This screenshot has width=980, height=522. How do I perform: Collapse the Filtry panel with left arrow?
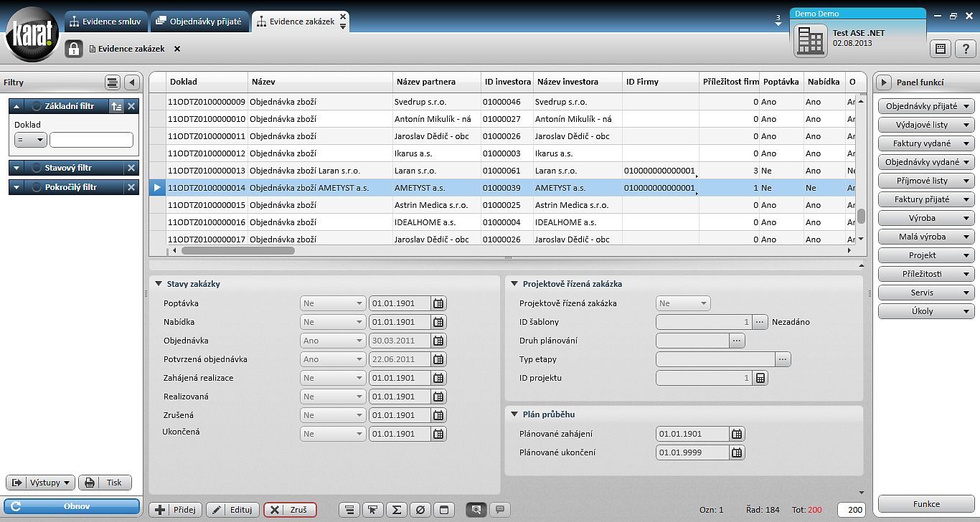[131, 82]
